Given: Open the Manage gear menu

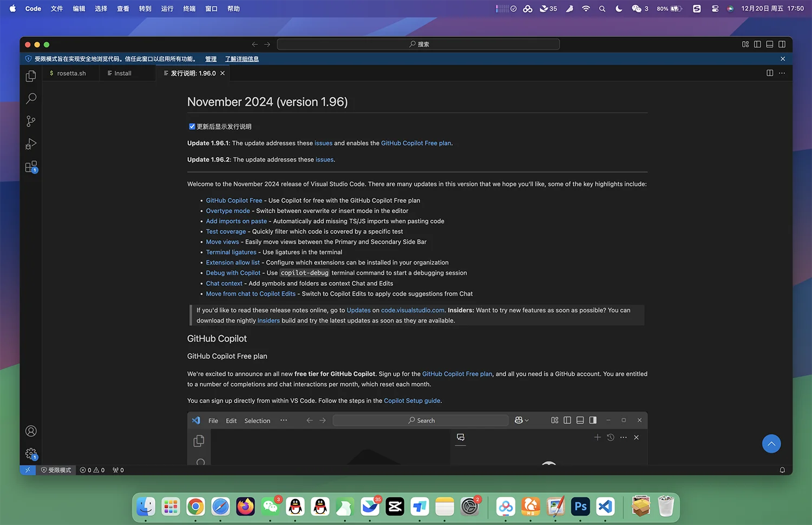Looking at the screenshot, I should coord(31,454).
